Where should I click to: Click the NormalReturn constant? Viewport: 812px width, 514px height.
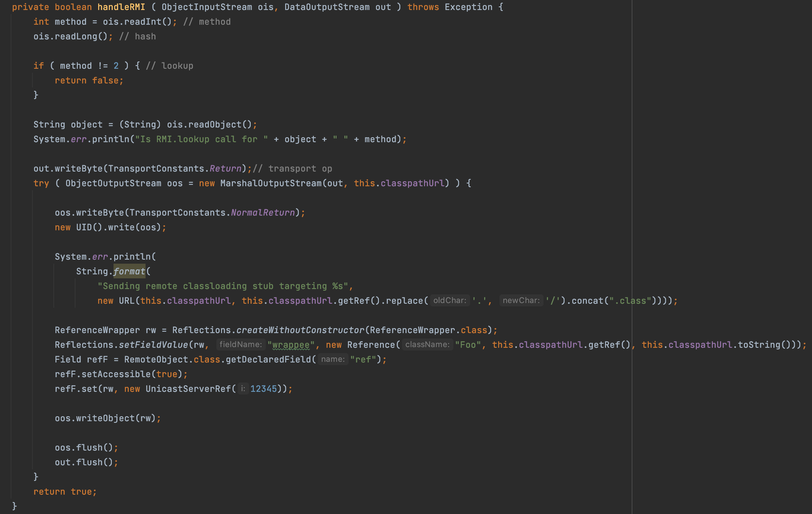tap(263, 213)
